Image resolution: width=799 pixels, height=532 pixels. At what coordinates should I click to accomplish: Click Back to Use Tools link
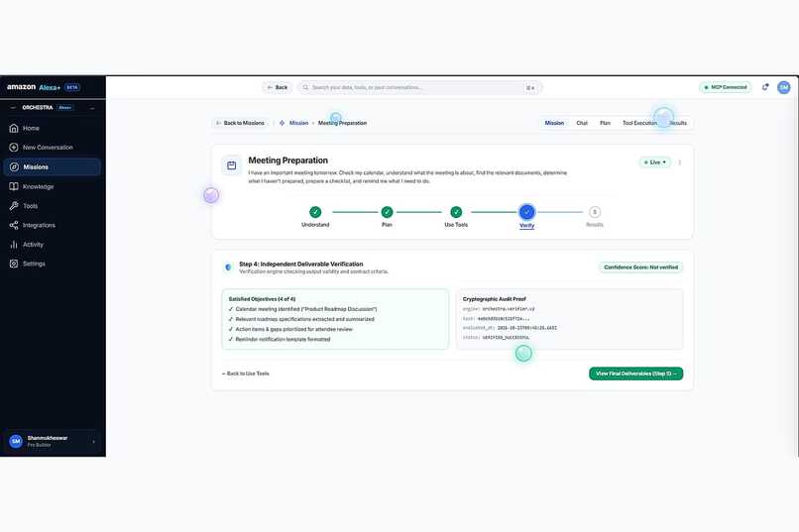pos(246,373)
